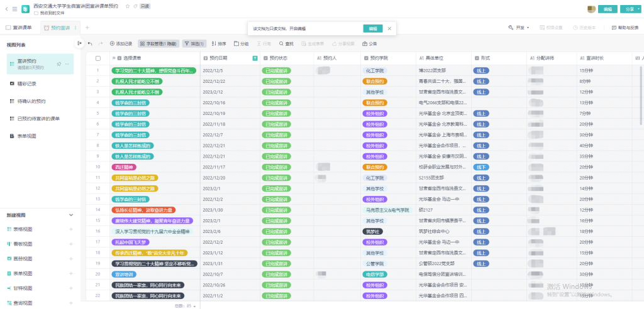
Task: Add a new 表格视图 with plus
Action: point(71,229)
